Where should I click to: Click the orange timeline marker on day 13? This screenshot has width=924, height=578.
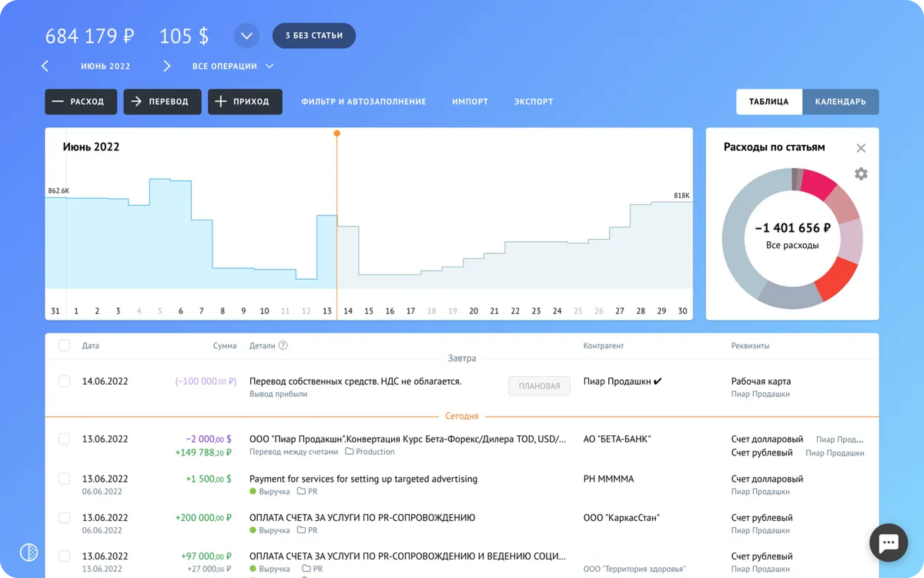pos(336,133)
